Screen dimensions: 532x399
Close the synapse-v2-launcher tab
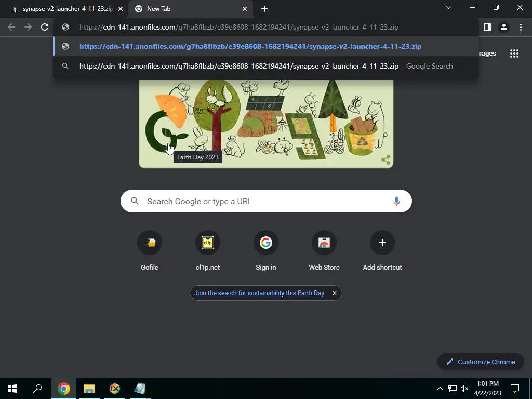[x=121, y=9]
